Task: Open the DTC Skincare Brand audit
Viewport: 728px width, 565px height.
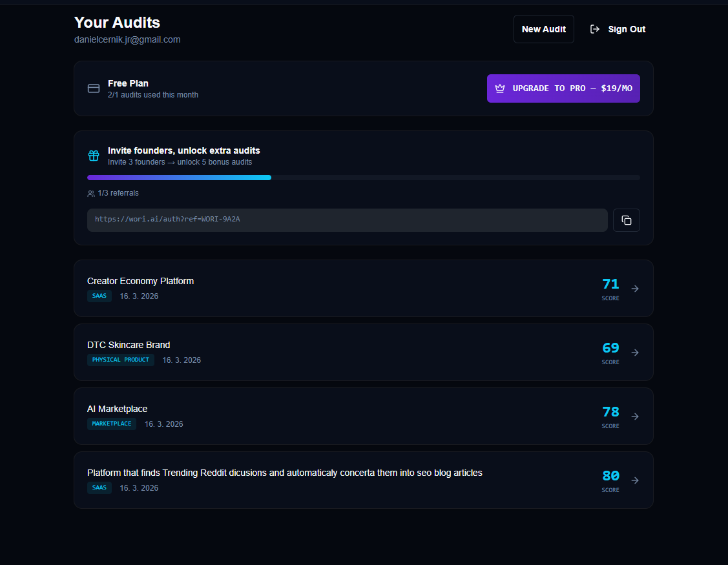Action: click(364, 353)
